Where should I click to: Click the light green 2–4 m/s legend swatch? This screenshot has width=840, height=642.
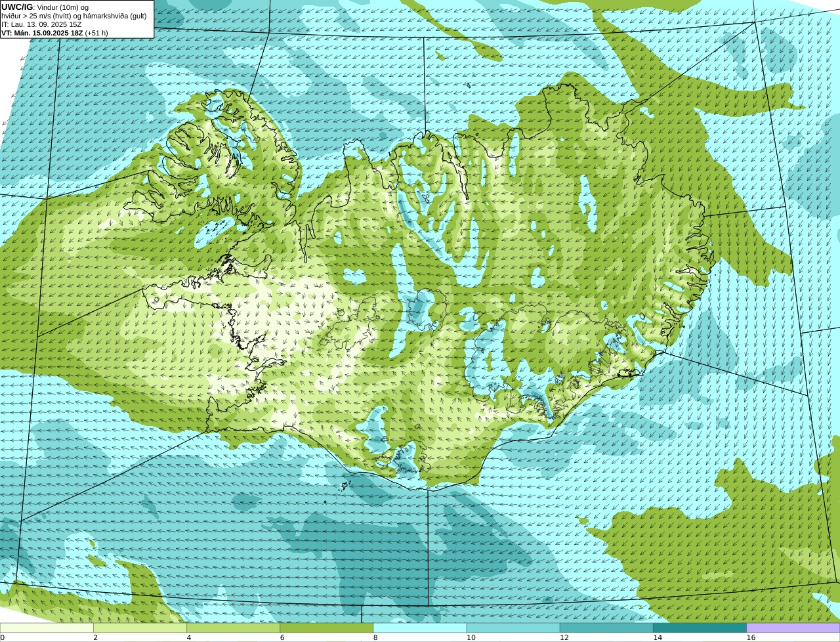(x=140, y=628)
